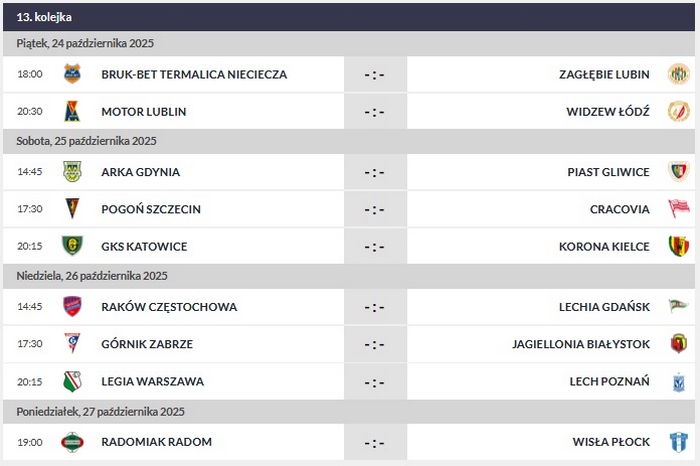This screenshot has width=700, height=466.
Task: Click the Radomiak Radom club crest
Action: [x=72, y=441]
